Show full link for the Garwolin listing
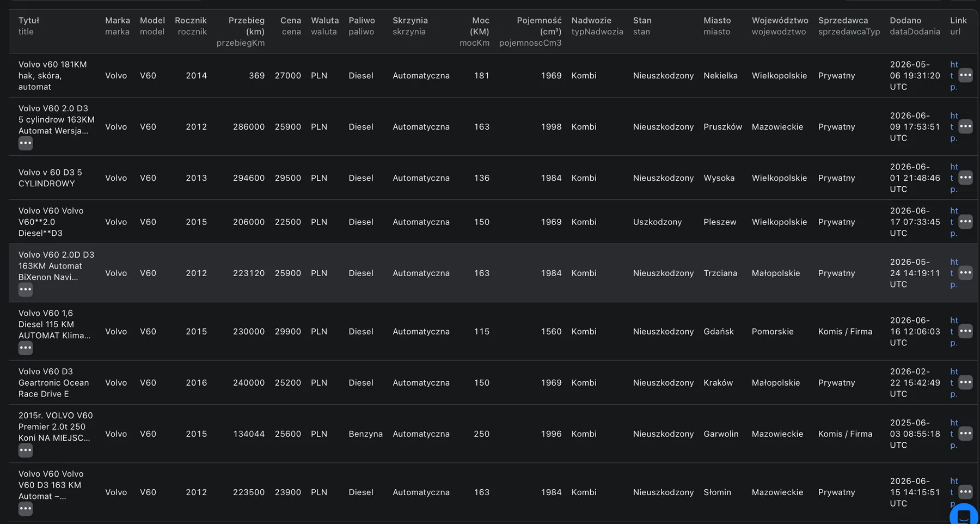This screenshot has width=980, height=524. tap(965, 434)
